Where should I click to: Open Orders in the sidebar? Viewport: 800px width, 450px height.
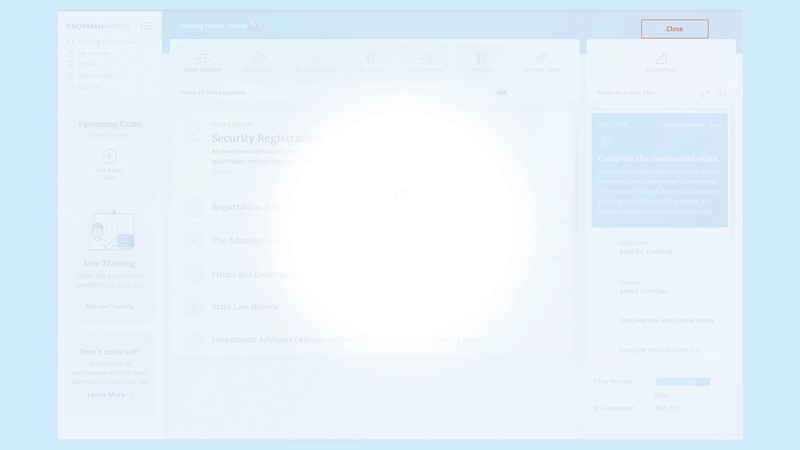point(82,64)
